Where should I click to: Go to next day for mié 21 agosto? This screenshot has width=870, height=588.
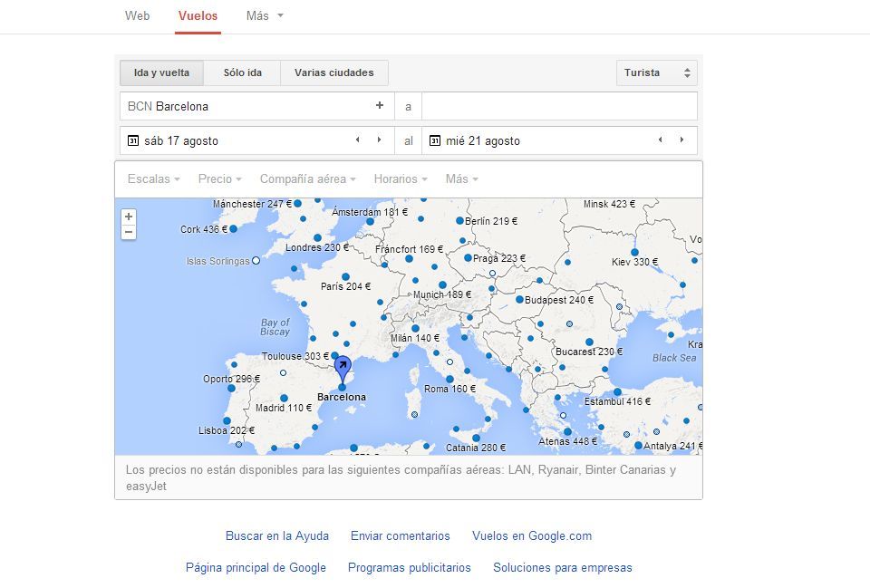(x=681, y=140)
